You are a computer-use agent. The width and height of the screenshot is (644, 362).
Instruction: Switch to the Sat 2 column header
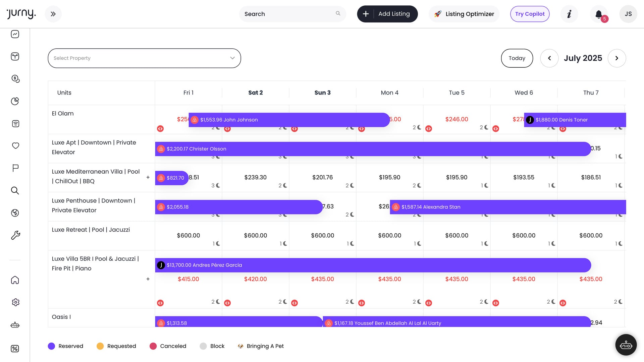(x=256, y=93)
